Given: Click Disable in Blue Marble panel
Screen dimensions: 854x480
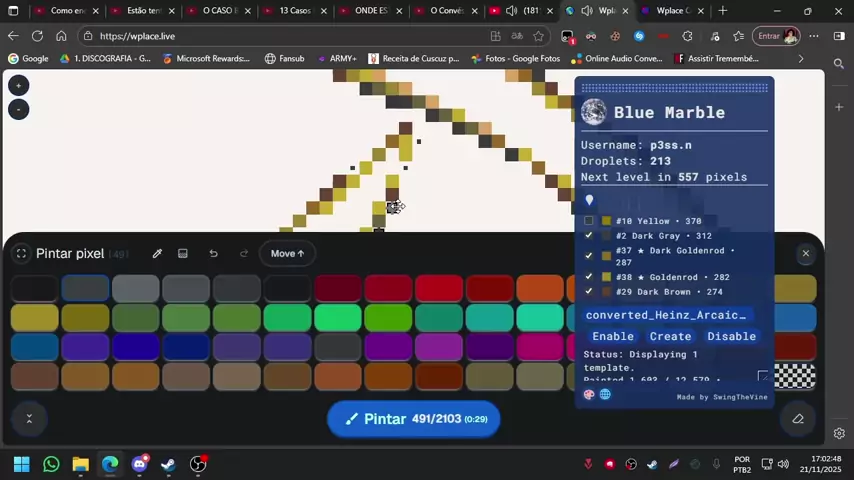Looking at the screenshot, I should click(731, 336).
